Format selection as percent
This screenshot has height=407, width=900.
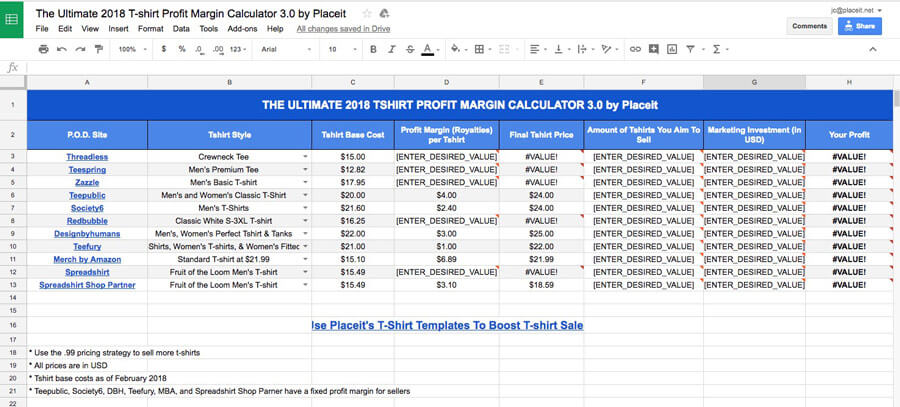tap(182, 49)
